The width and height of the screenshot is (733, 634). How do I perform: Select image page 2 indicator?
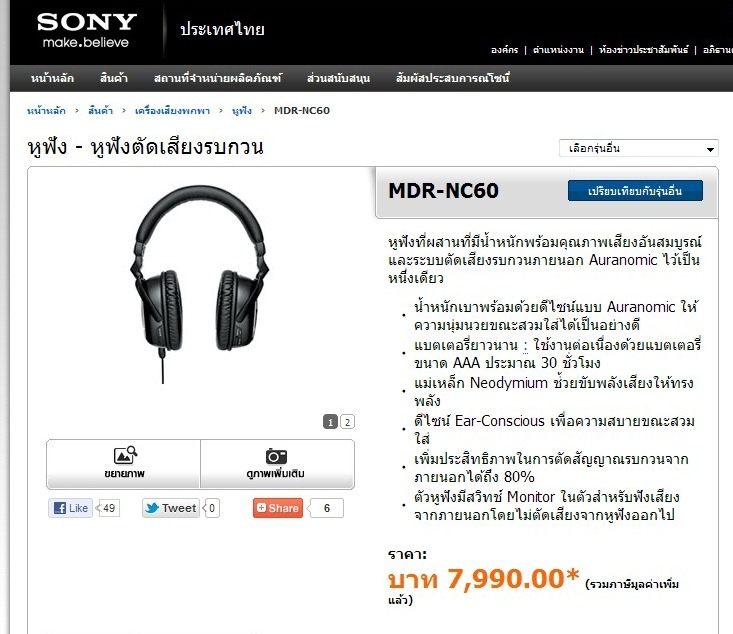click(347, 422)
